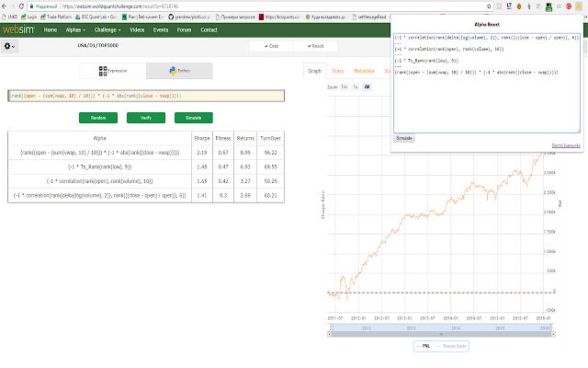Screen dimensions: 588x368
Task: Click the yellow Alpha Boost extension icon
Action: point(579,6)
